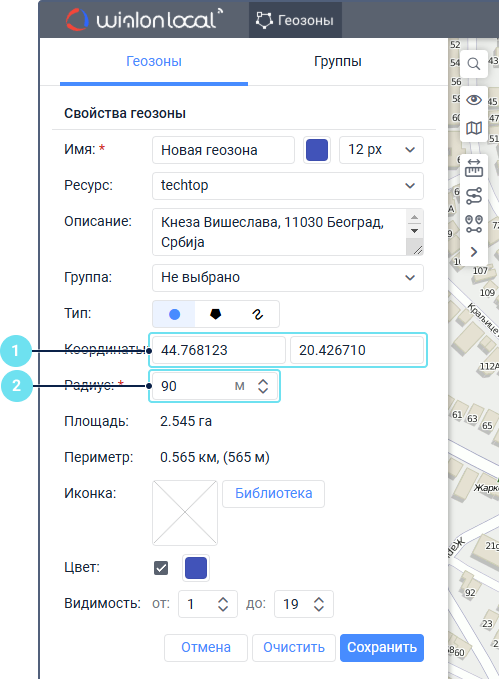Click the blue color swatch beside name field
The height and width of the screenshot is (679, 499).
(x=317, y=150)
